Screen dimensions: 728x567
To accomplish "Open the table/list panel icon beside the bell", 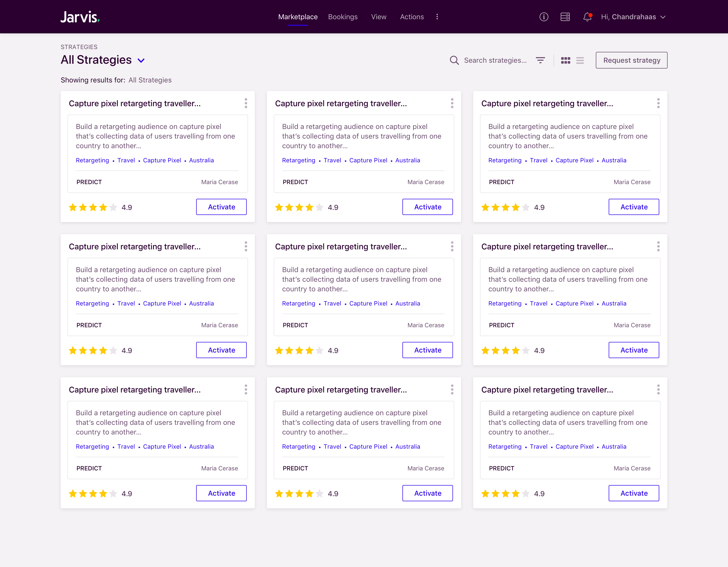I will tap(565, 17).
